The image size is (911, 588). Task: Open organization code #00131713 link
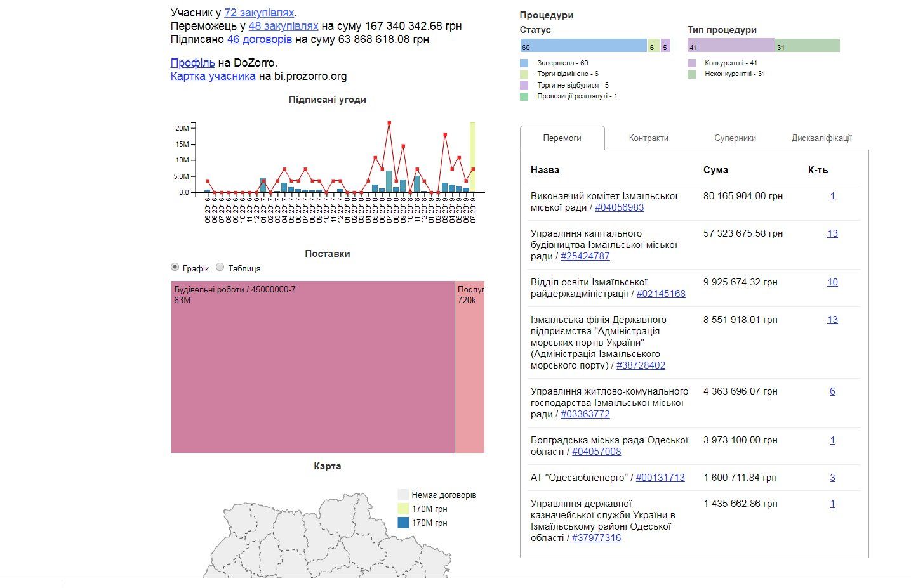[660, 478]
